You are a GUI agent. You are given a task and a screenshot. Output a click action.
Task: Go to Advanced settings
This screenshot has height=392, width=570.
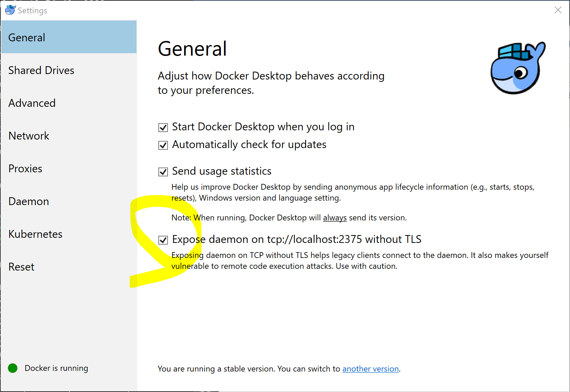[69, 103]
